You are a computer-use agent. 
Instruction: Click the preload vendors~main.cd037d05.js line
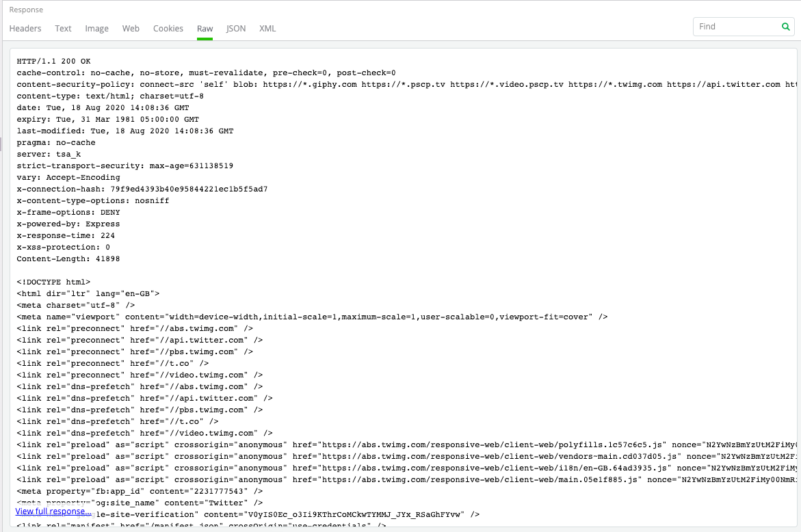coord(406,456)
